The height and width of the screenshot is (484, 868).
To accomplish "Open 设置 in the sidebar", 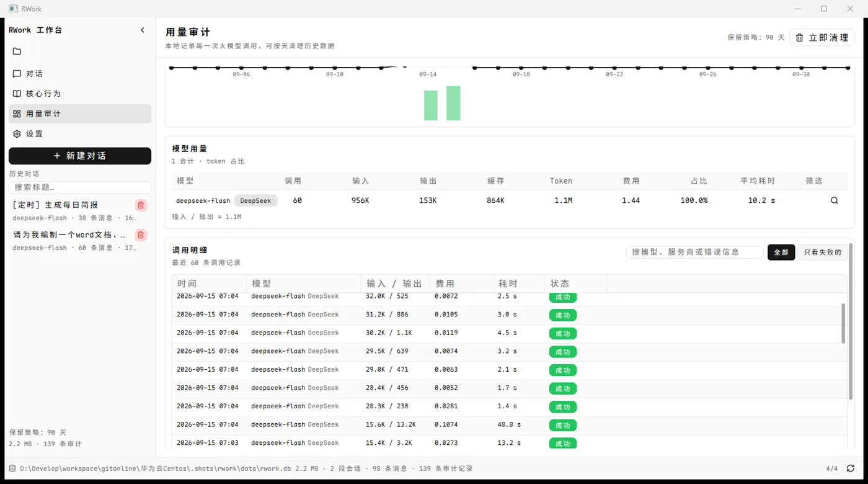I will (80, 134).
